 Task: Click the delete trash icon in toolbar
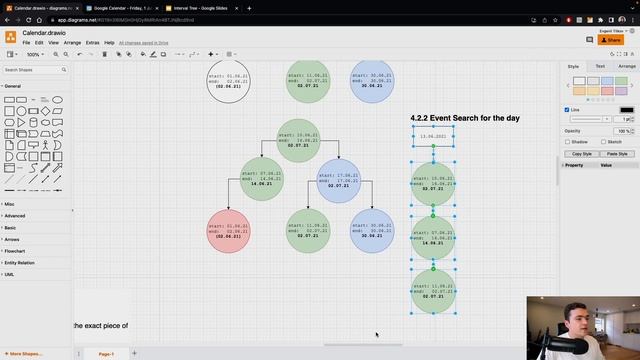point(104,54)
